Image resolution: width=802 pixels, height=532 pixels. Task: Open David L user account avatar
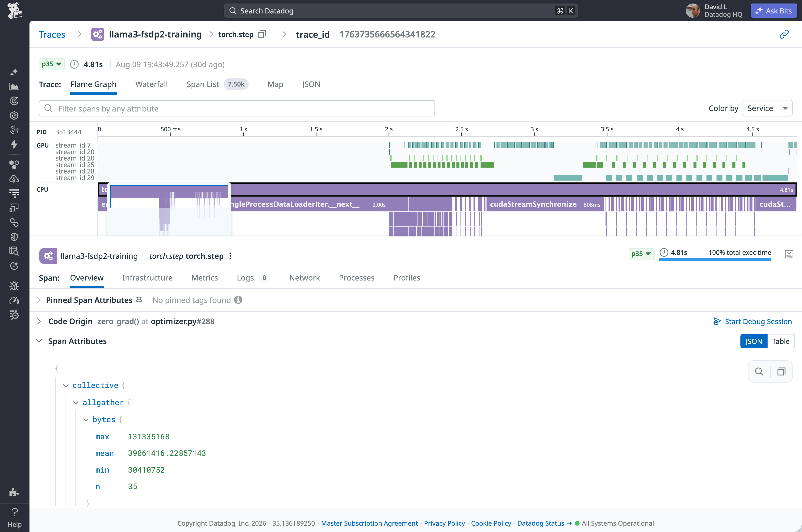pos(693,11)
